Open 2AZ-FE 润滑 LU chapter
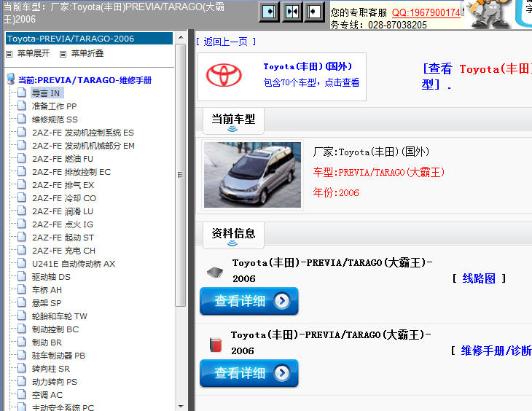 click(63, 211)
